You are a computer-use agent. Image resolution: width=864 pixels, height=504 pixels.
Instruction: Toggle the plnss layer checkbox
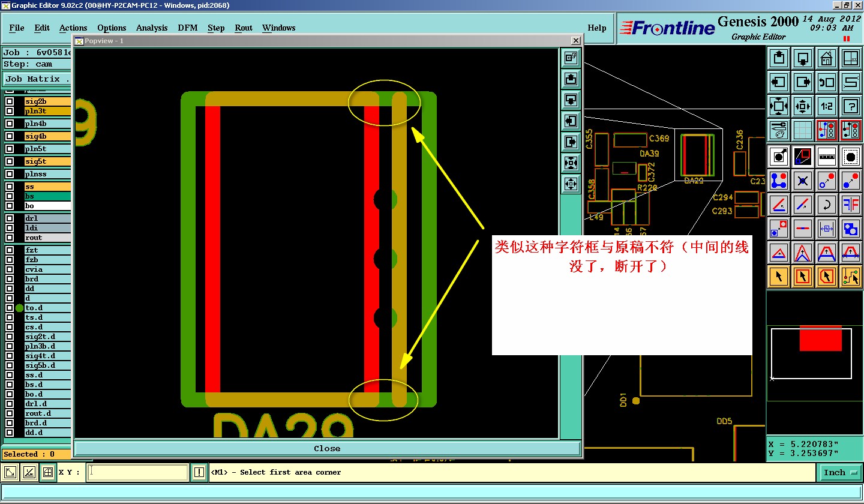coord(10,174)
